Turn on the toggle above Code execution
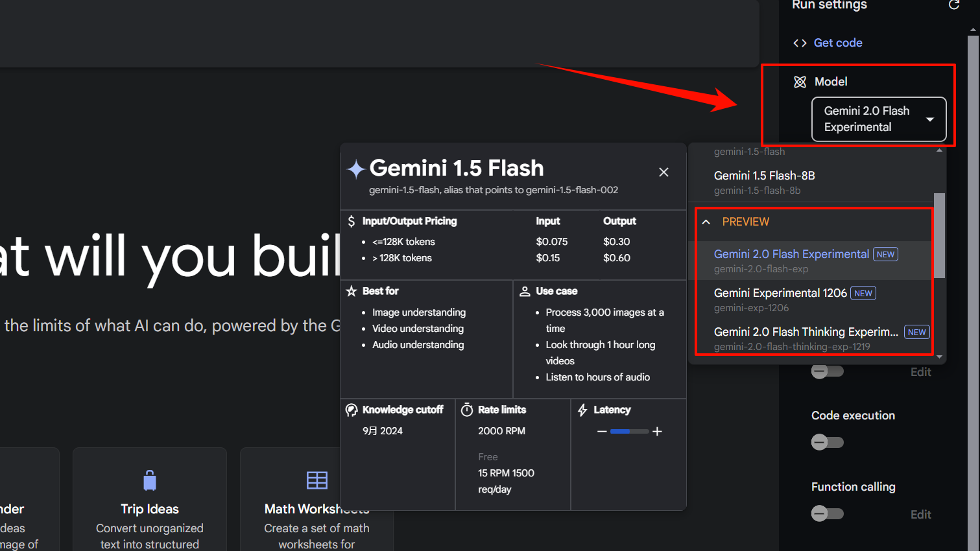980x551 pixels. point(827,371)
